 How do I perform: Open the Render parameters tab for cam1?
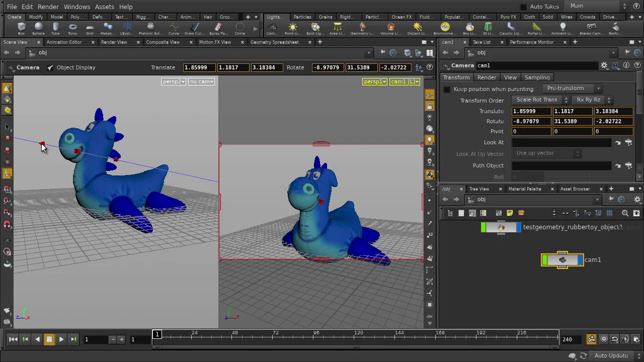tap(487, 77)
